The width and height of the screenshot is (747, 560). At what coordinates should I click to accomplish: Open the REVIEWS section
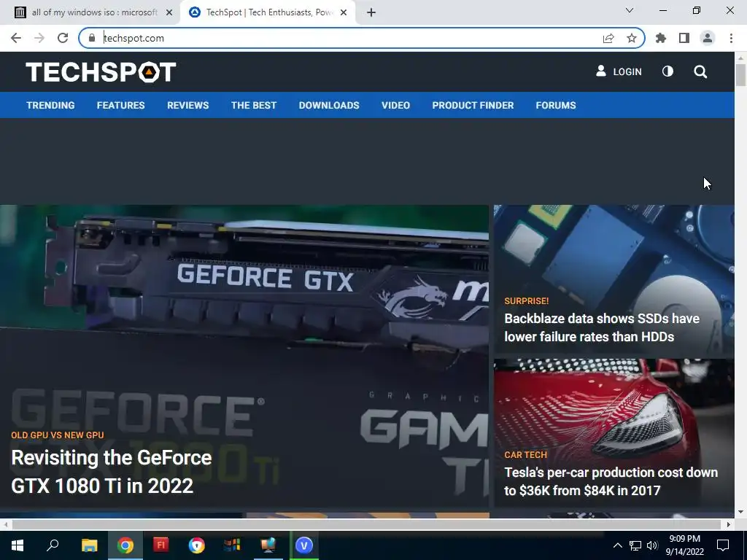187,105
